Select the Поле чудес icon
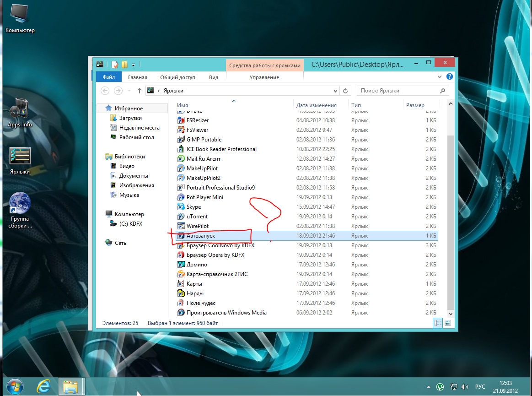Screen dimensions: 532x396 pyautogui.click(x=181, y=303)
